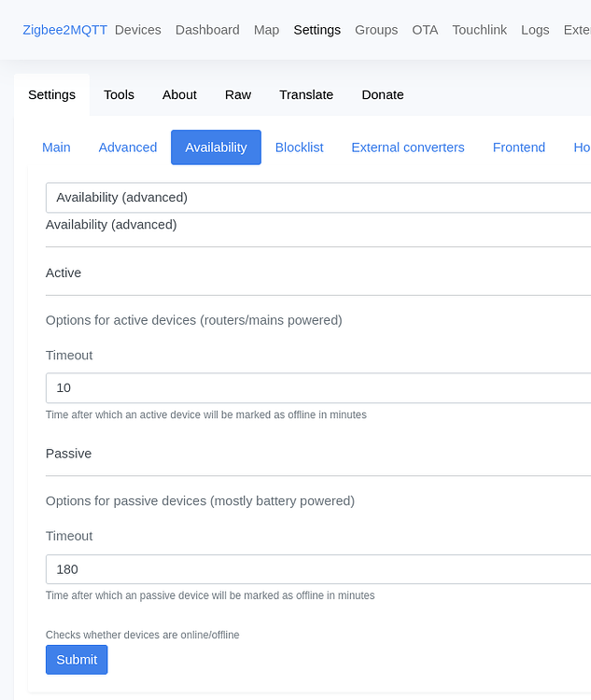Viewport: 591px width, 700px height.
Task: Open the About tab
Action: pos(179,94)
